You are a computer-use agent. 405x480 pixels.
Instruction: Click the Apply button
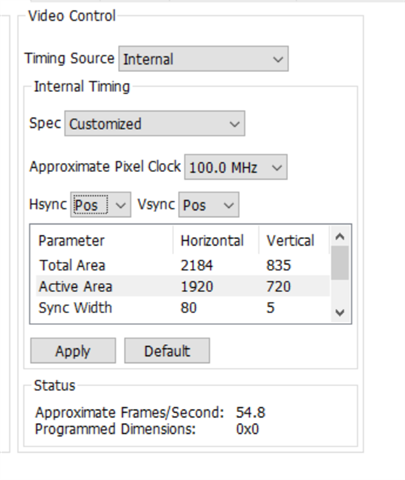pyautogui.click(x=73, y=351)
